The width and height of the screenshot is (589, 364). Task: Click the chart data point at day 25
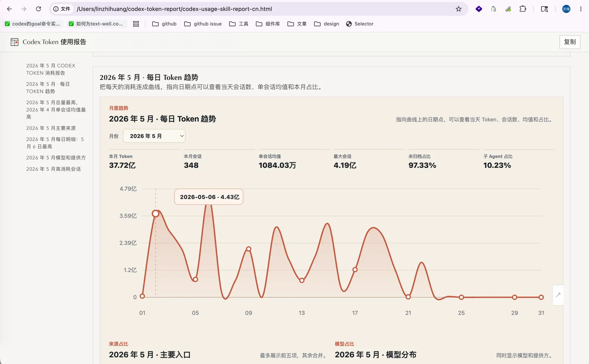point(461,297)
